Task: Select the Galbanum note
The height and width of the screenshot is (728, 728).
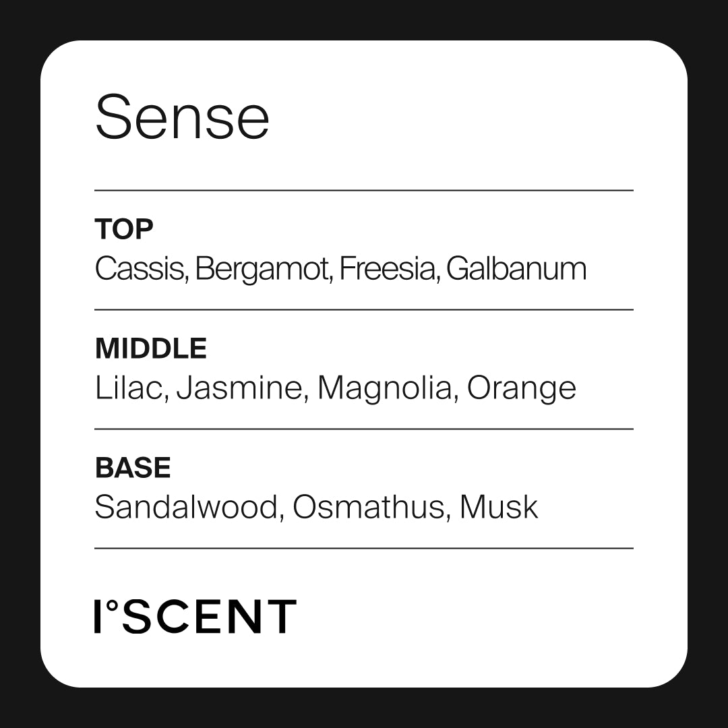Action: pos(516,269)
